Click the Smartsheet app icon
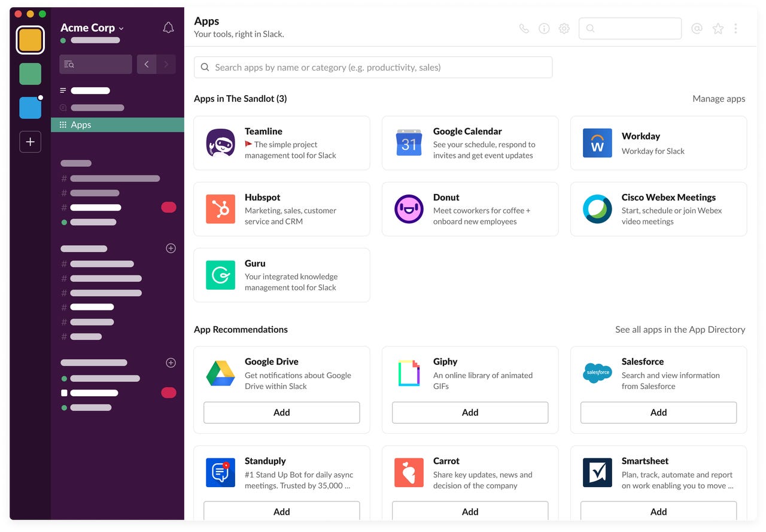The image size is (766, 532). click(x=597, y=473)
